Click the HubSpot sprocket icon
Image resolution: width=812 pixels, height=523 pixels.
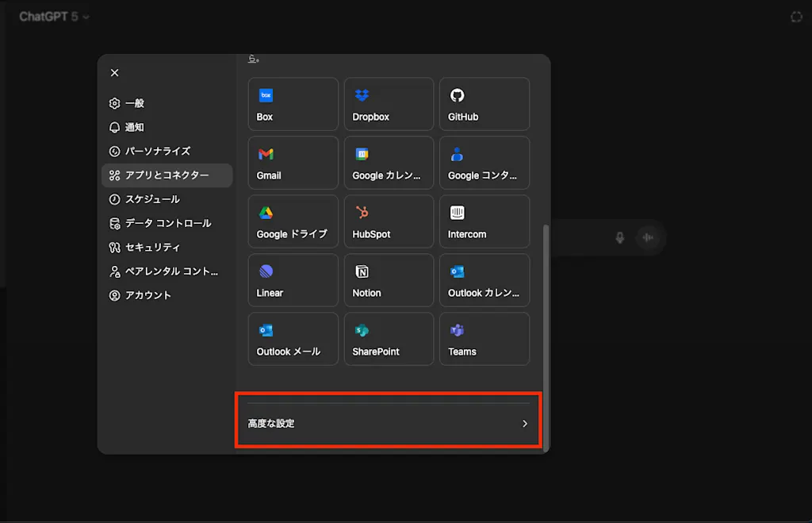coord(362,213)
